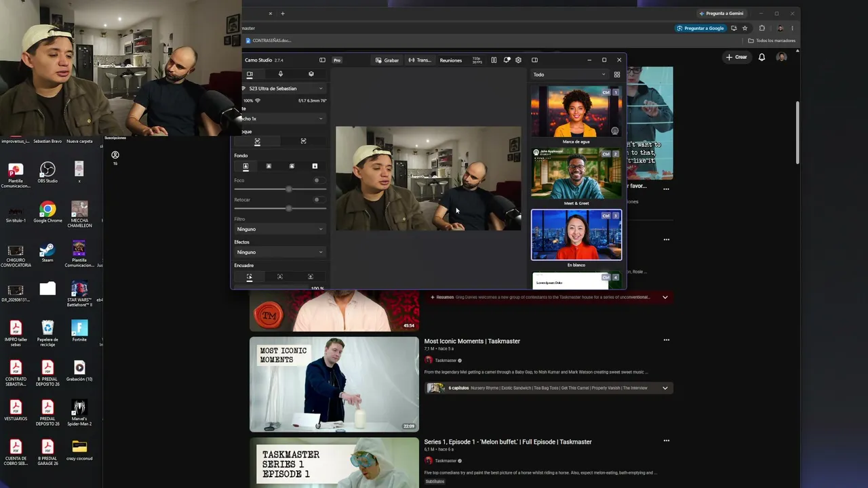Image resolution: width=868 pixels, height=488 pixels.
Task: Click the Transmitir stream button
Action: [420, 60]
